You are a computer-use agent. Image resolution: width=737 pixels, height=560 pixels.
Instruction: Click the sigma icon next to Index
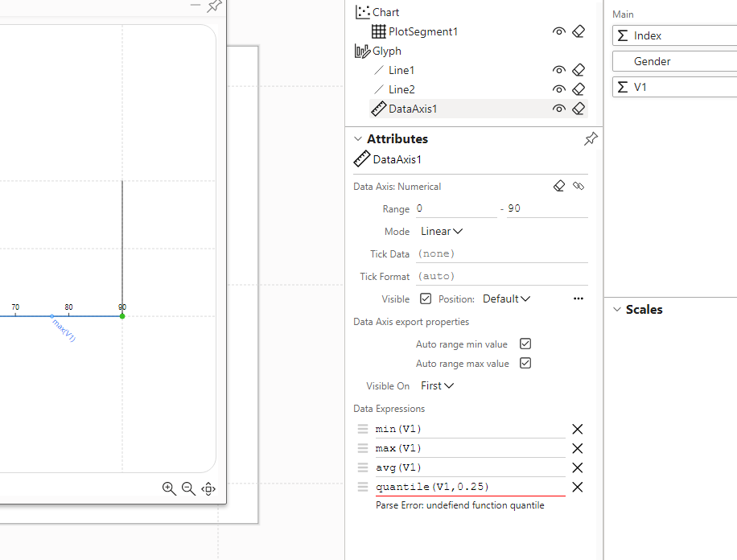(x=622, y=35)
